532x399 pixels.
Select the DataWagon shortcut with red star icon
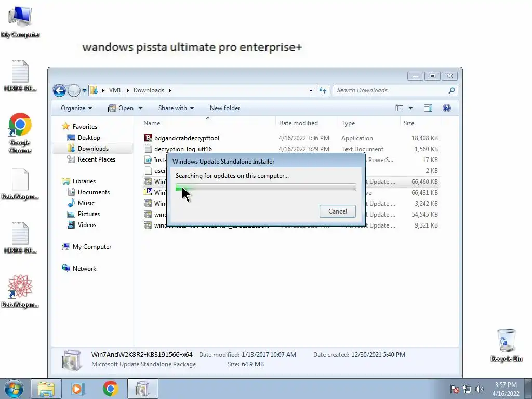[x=20, y=291]
